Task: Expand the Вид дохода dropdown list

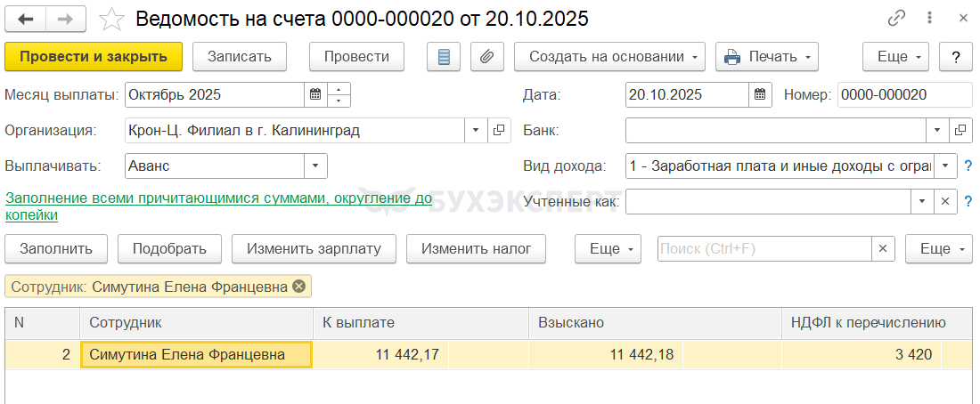Action: [x=946, y=166]
